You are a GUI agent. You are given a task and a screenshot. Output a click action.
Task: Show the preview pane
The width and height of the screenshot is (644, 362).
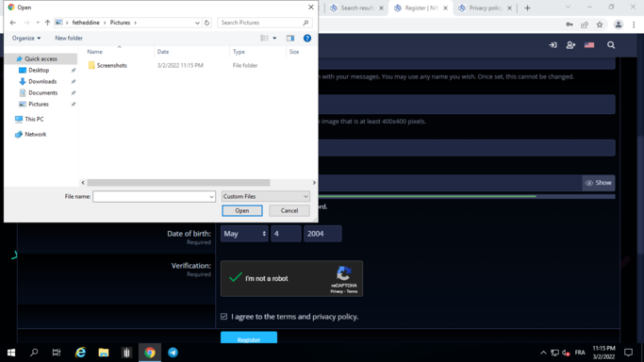coord(290,38)
